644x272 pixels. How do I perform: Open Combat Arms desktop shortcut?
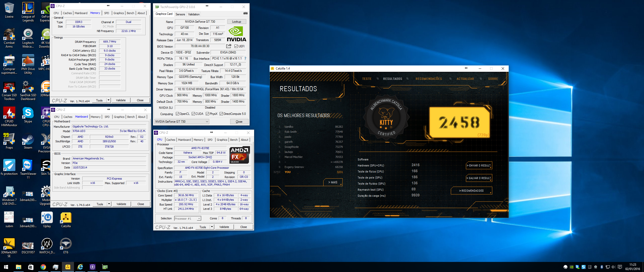(9, 38)
